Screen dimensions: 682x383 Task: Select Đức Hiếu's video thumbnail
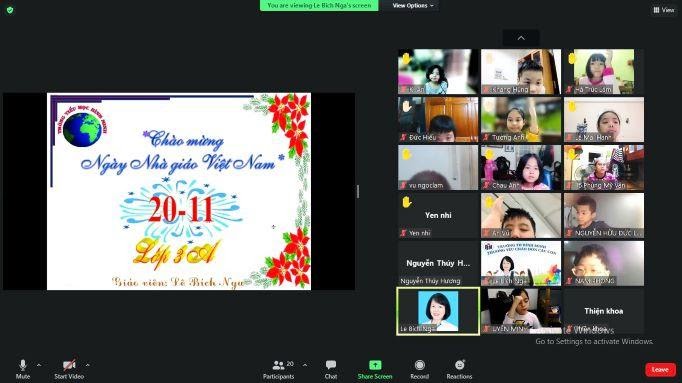click(x=438, y=120)
